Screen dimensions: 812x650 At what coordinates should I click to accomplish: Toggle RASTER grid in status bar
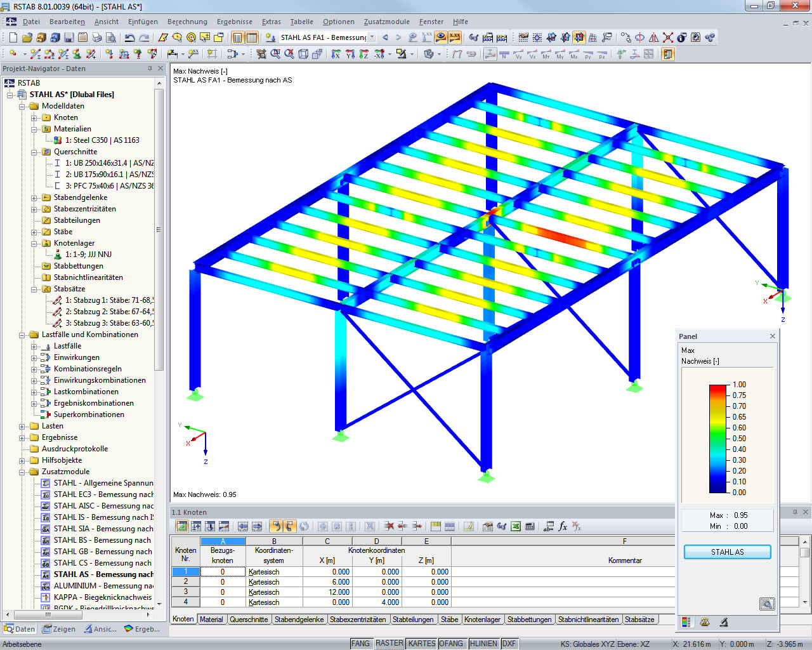(x=390, y=644)
